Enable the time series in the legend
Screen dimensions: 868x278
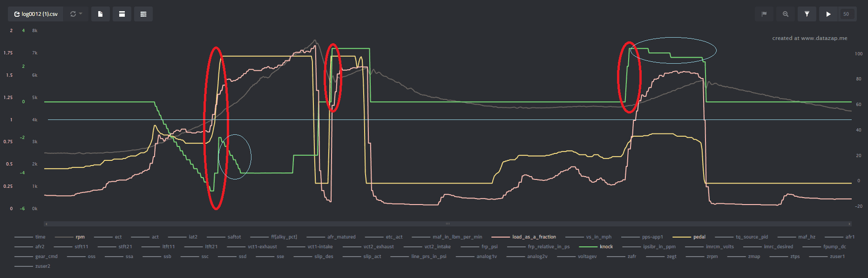point(30,237)
